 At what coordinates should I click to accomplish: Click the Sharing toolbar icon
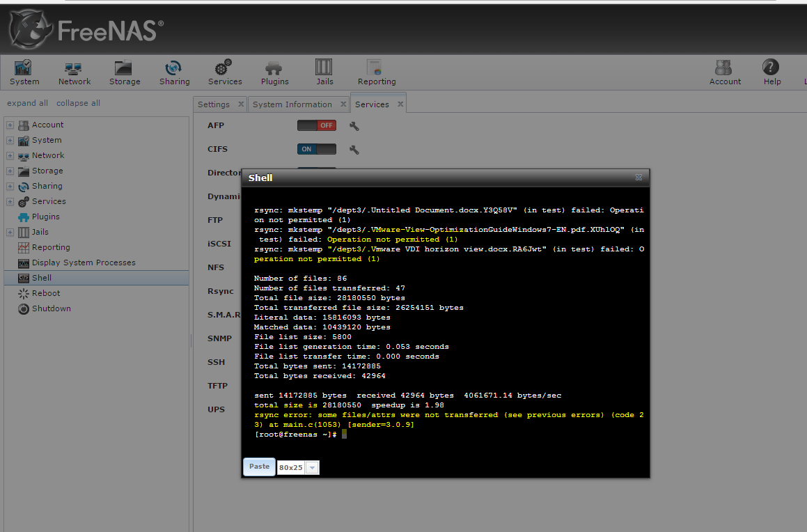click(174, 72)
